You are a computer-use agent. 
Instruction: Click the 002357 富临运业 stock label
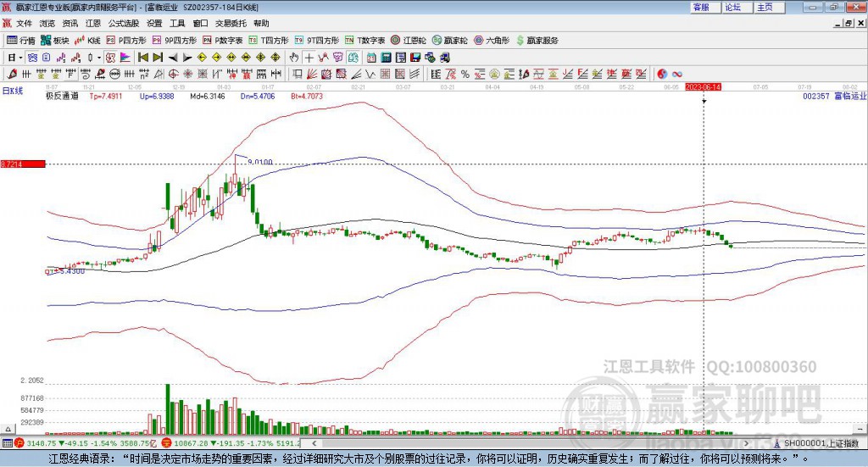coord(835,97)
